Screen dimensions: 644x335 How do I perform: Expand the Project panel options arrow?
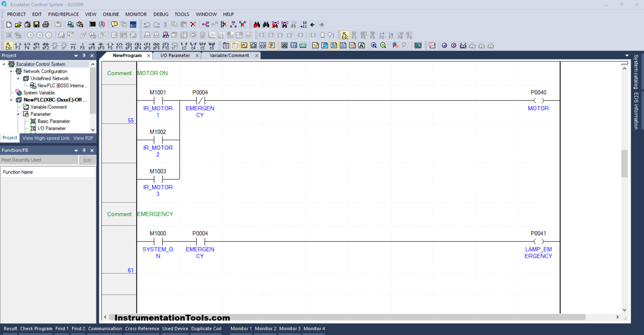76,55
